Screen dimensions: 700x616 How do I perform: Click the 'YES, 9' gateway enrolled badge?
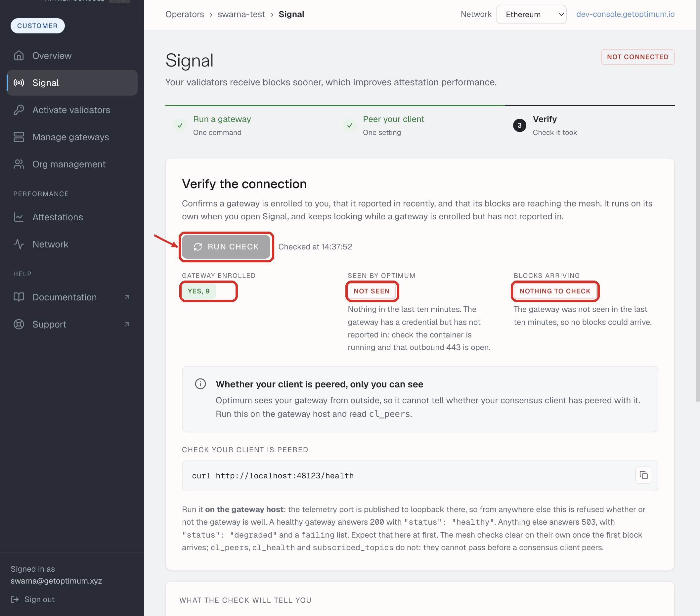(198, 291)
